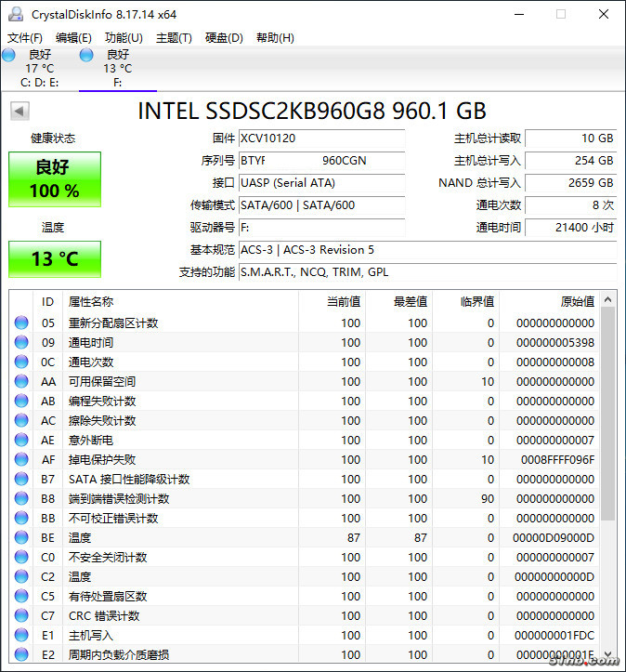Click the 健康状态 label
This screenshot has height=672, width=626.
[53, 138]
